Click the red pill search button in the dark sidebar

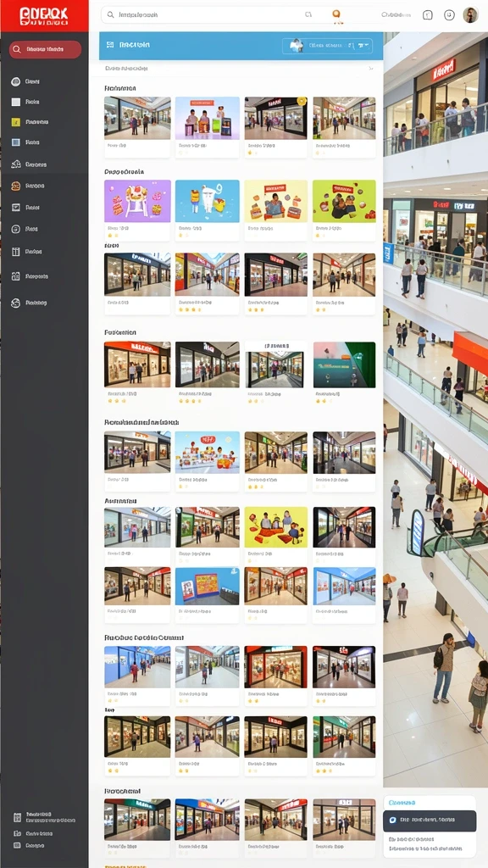click(45, 49)
